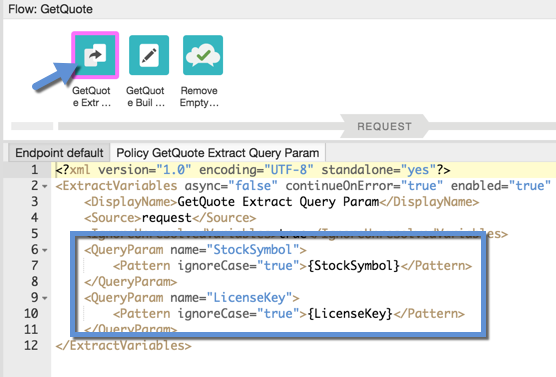Image resolution: width=556 pixels, height=377 pixels.
Task: Select the GetQuote Extract policy icon
Action: (x=95, y=55)
